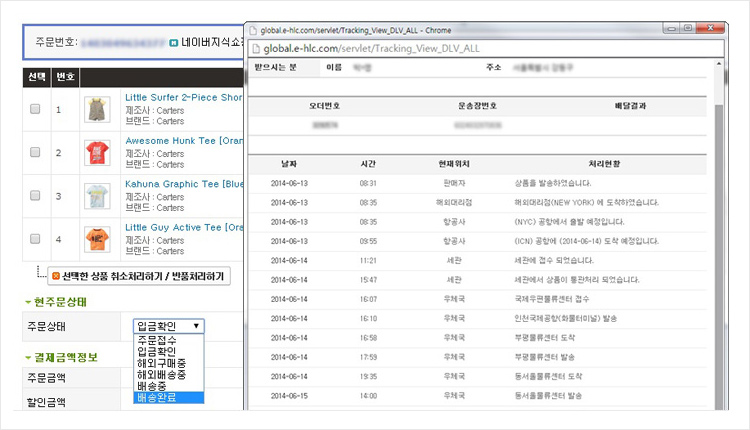Viewport: 750px width, 430px height.
Task: Click the popup scrollbar up arrow
Action: [718, 64]
